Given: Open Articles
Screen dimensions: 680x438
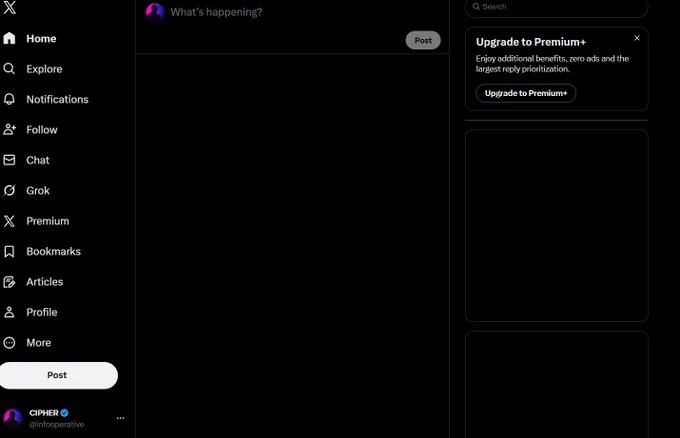Looking at the screenshot, I should click(45, 281).
